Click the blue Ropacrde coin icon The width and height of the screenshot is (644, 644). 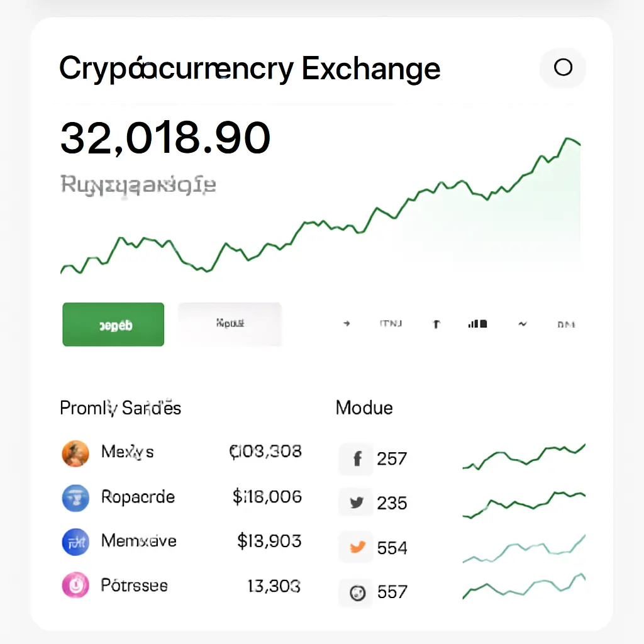(x=75, y=497)
